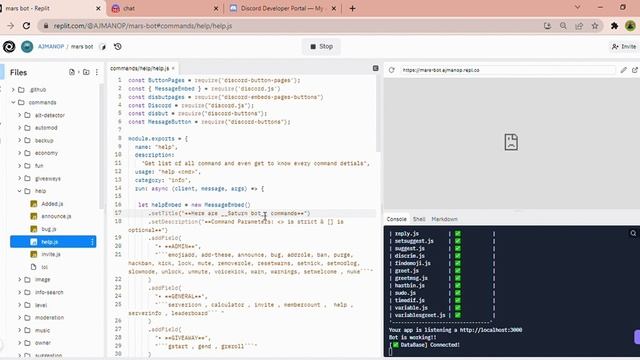Click the editor layout icon above code
640x360 pixels.
point(376,68)
